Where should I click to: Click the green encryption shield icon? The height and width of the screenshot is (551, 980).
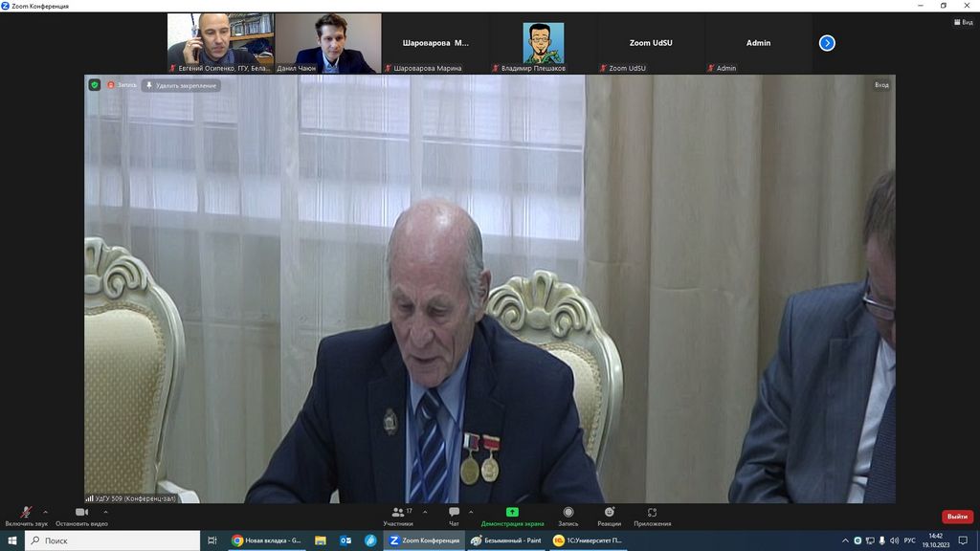pos(95,85)
